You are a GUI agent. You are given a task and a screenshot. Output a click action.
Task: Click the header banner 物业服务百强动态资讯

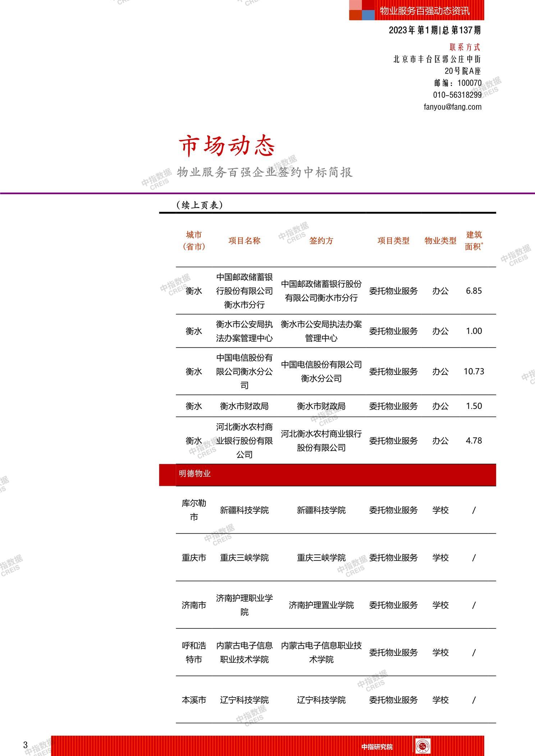point(425,11)
